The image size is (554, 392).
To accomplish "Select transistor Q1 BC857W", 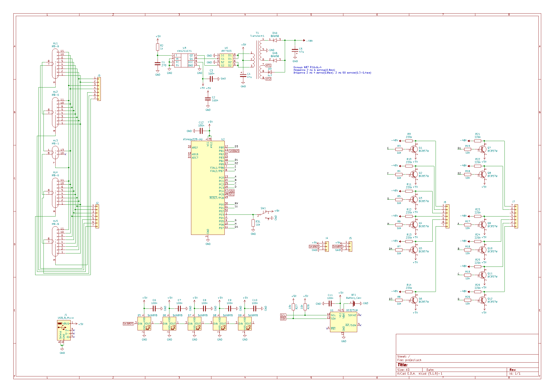I will coord(414,149).
